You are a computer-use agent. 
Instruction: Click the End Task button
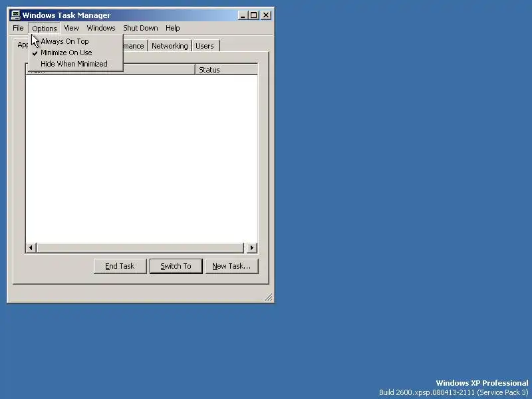120,267
